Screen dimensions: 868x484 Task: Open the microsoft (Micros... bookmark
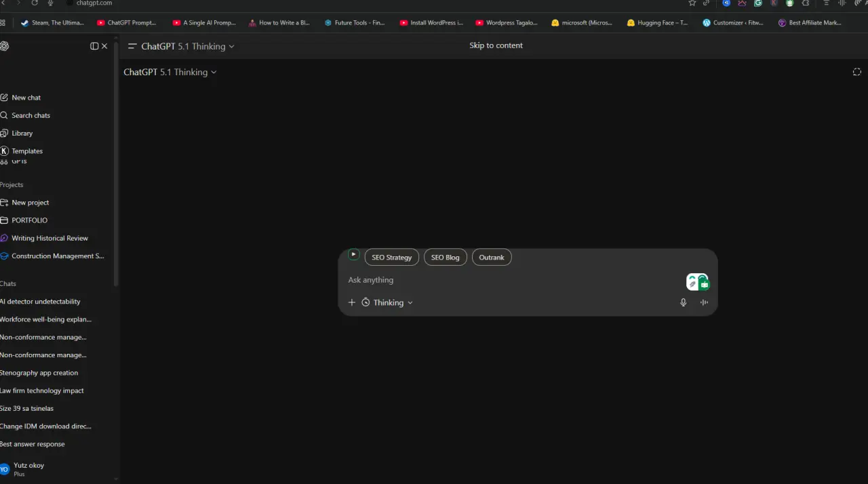(582, 22)
